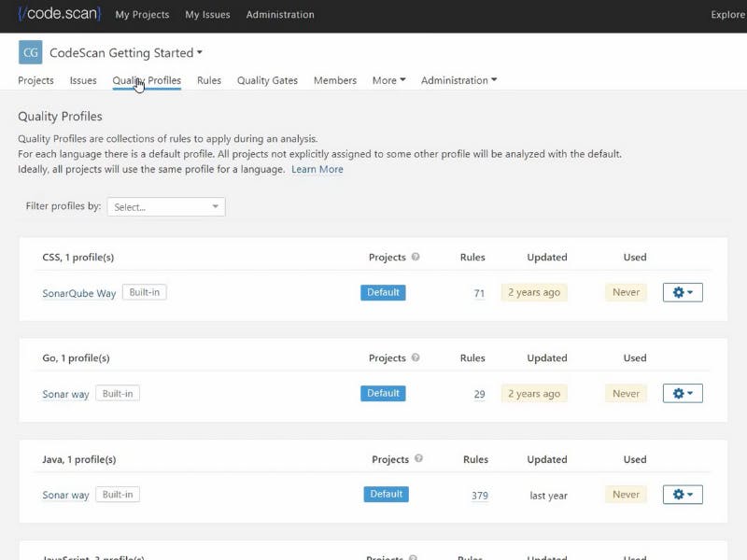
Task: Click the code.scan logo
Action: pos(59,14)
